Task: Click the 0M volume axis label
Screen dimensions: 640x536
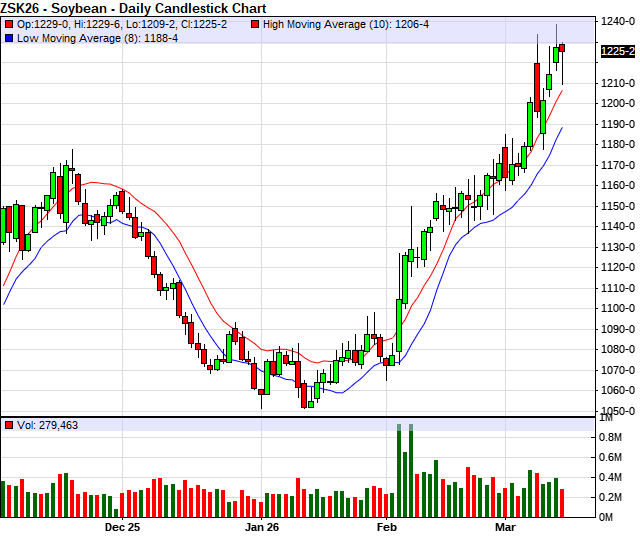Action: (x=608, y=517)
